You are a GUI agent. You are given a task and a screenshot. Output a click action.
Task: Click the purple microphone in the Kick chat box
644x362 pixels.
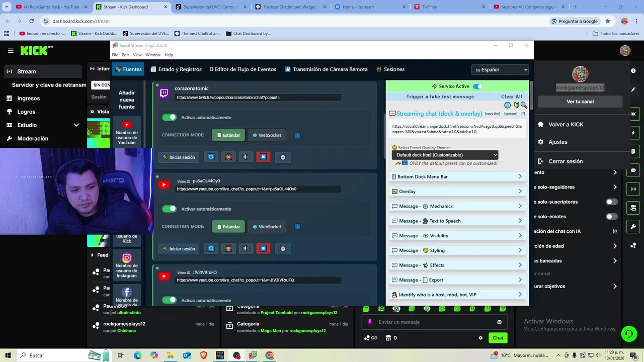pyautogui.click(x=370, y=322)
